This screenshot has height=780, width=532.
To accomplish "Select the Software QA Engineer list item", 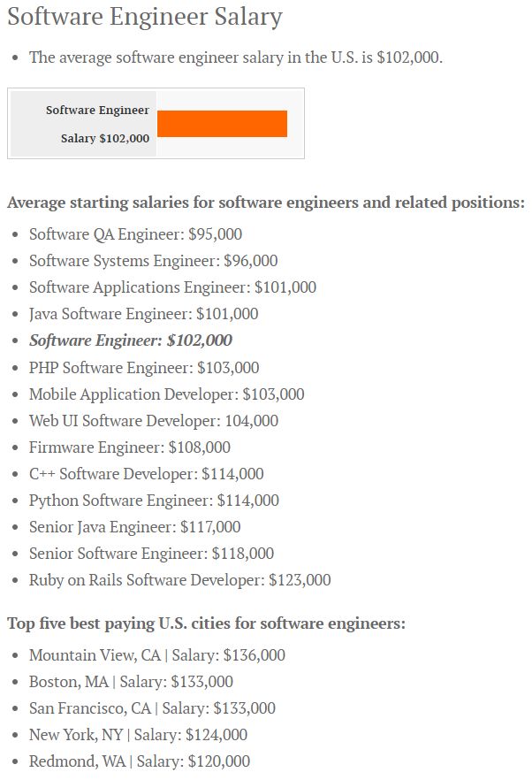I will click(x=135, y=234).
